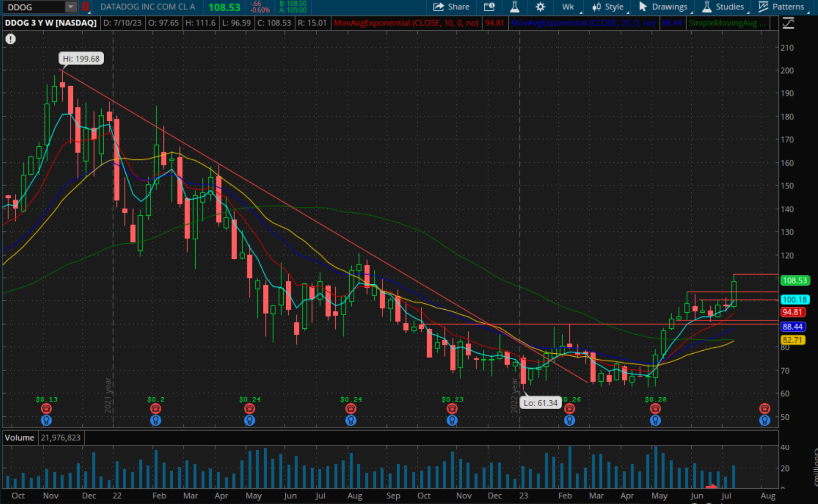Click the green SimpleMovingAvg study label
Screen dimensions: 818x504
(726, 23)
